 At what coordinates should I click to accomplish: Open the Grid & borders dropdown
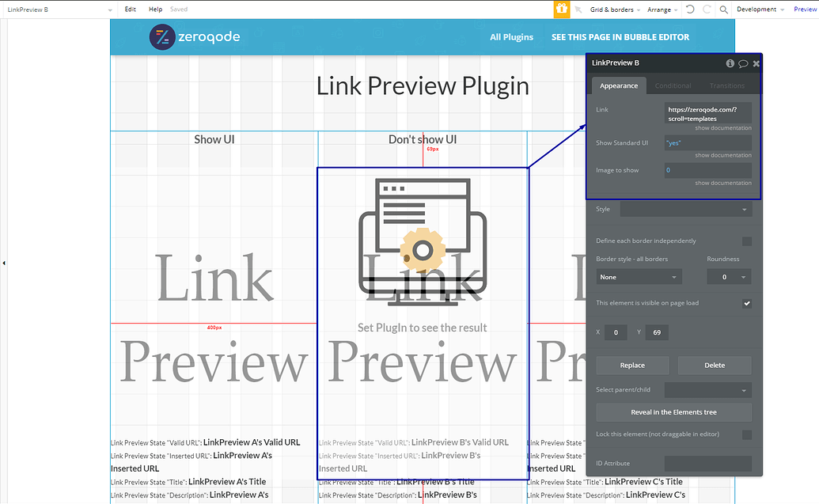[x=615, y=9]
